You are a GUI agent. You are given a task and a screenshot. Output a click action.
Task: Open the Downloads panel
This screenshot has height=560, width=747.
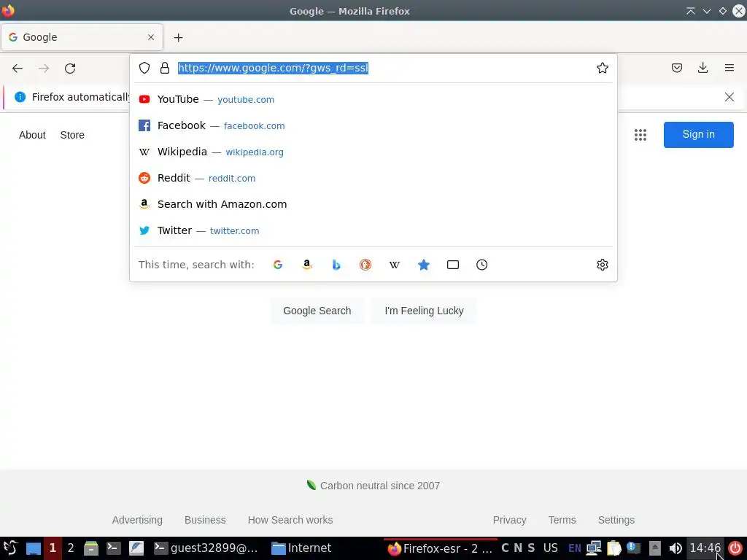(703, 68)
